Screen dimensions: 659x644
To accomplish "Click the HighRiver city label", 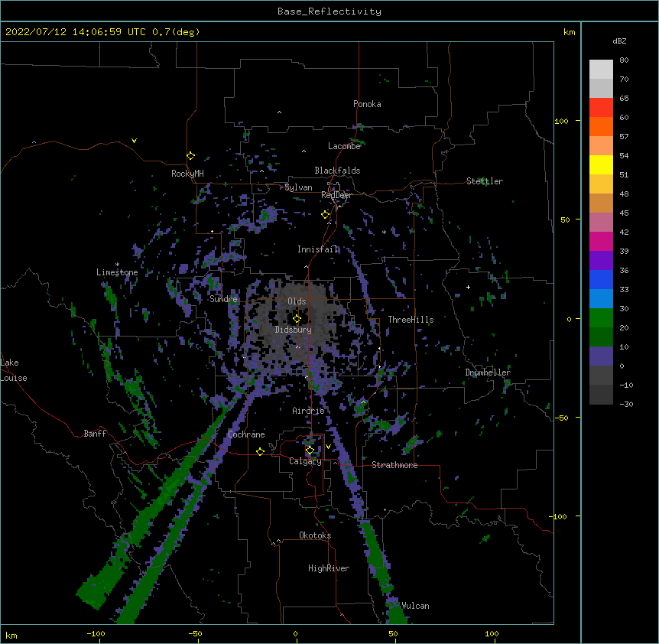I will tap(329, 568).
